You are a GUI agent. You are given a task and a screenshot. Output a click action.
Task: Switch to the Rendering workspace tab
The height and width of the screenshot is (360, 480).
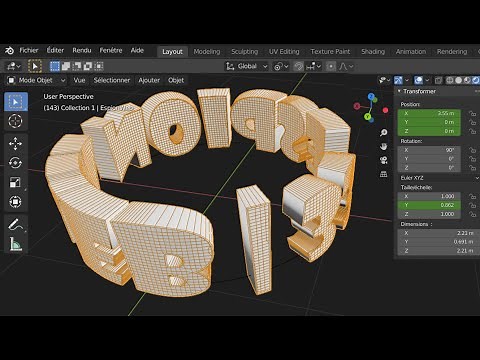point(452,52)
